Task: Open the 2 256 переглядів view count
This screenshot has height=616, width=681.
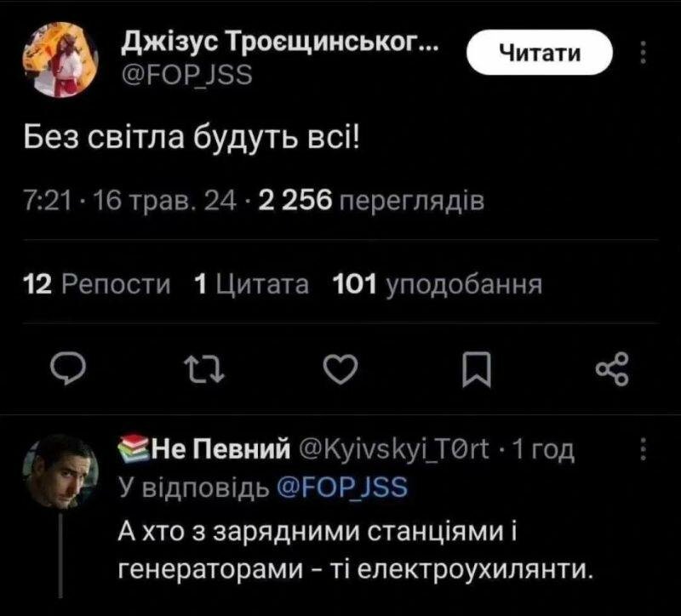Action: 371,202
